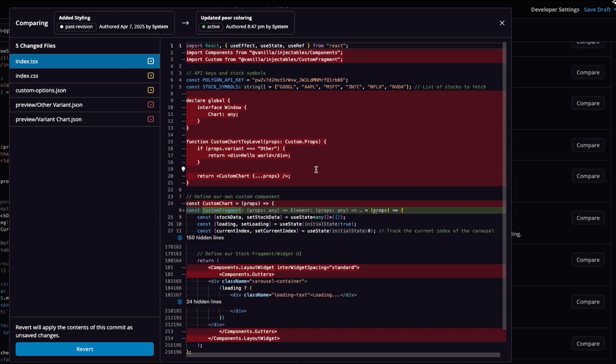
Task: Click the removed "</Components.LayoutWidget>" closing line
Action: click(x=244, y=339)
